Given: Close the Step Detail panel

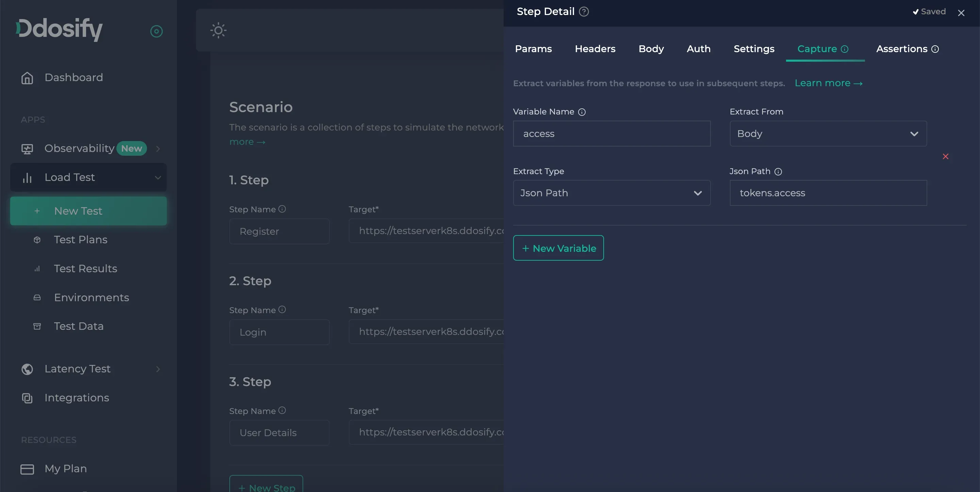Looking at the screenshot, I should [961, 13].
